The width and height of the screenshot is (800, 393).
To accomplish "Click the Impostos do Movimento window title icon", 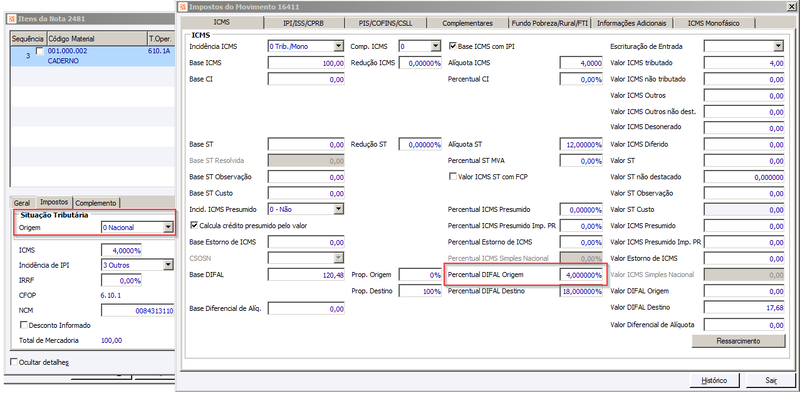I will tap(183, 7).
